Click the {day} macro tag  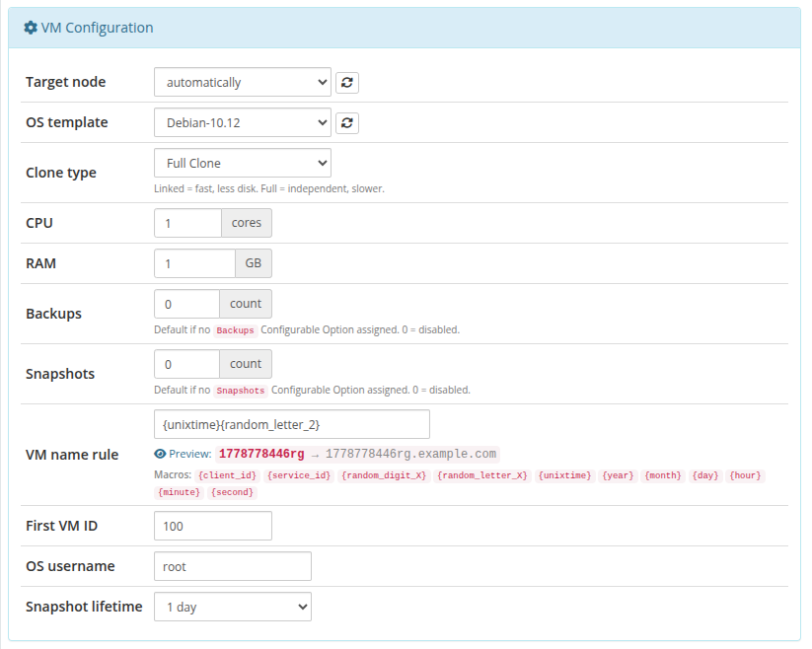tap(705, 475)
